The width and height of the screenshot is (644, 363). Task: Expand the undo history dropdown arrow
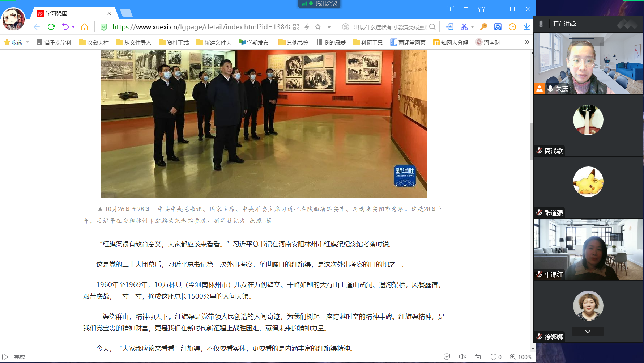click(x=73, y=27)
